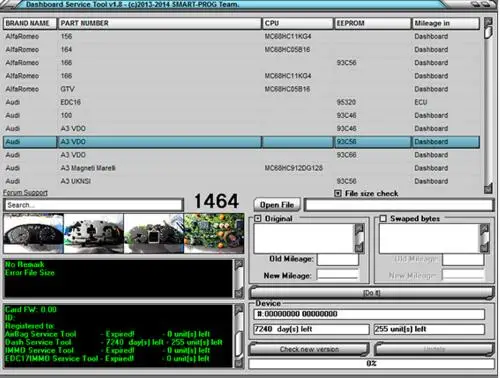Click the file path field beside Open File
This screenshot has height=378, width=500.
click(x=399, y=205)
